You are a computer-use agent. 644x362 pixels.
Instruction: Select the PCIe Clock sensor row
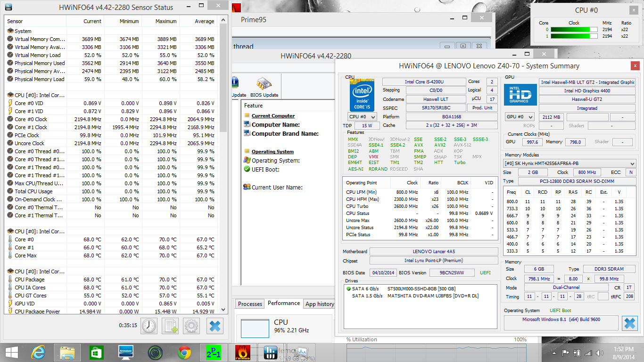[111, 135]
